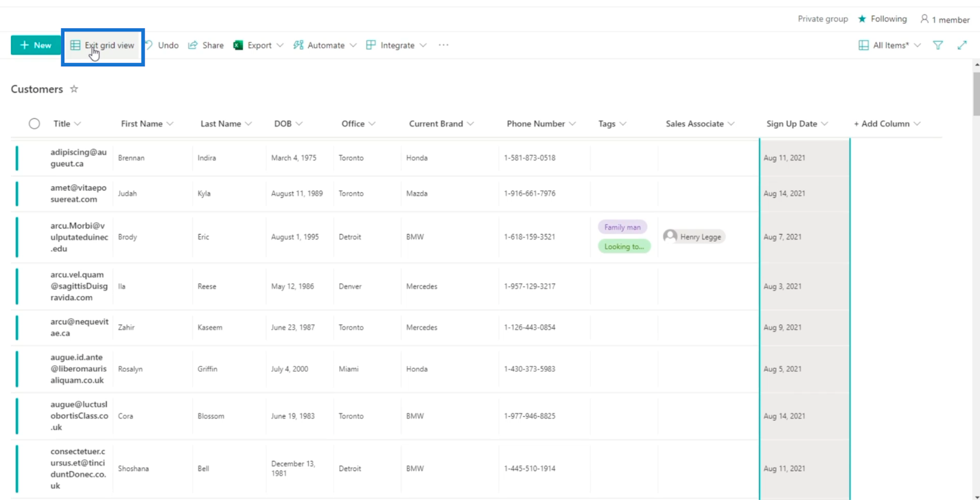Click the Family man tag pill
This screenshot has width=980, height=500.
pyautogui.click(x=622, y=227)
